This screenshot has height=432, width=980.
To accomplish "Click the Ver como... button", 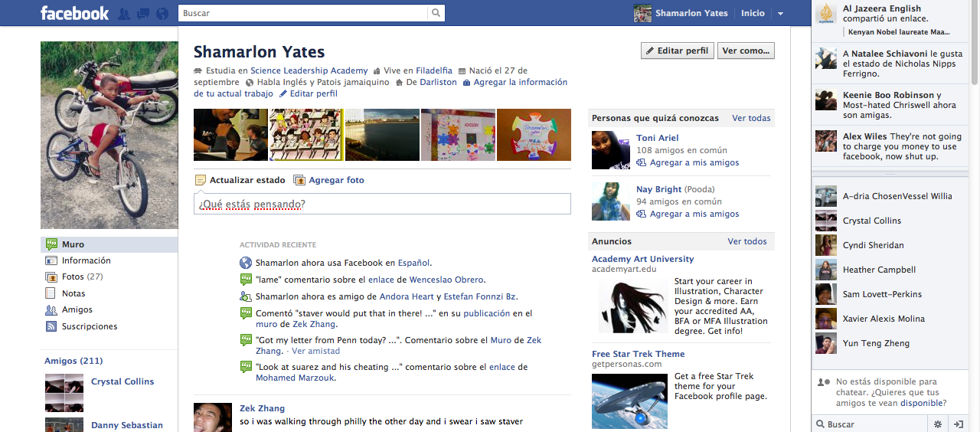I will tap(745, 51).
